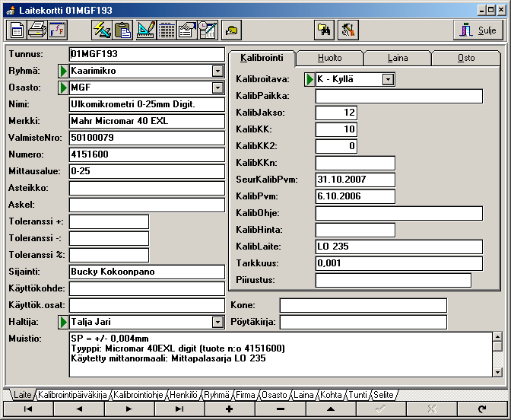Screen dimensions: 511x420
Task: Open the Henkilö bottom tab
Action: [184, 395]
